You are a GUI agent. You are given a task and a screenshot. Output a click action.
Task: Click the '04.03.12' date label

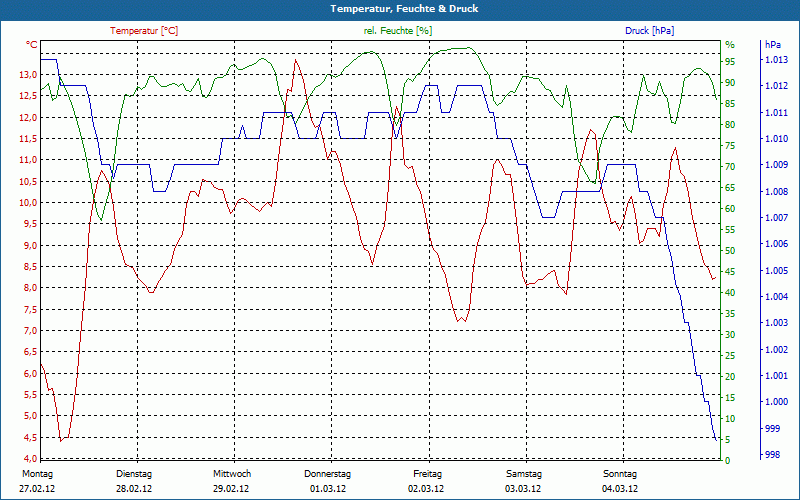click(x=620, y=488)
